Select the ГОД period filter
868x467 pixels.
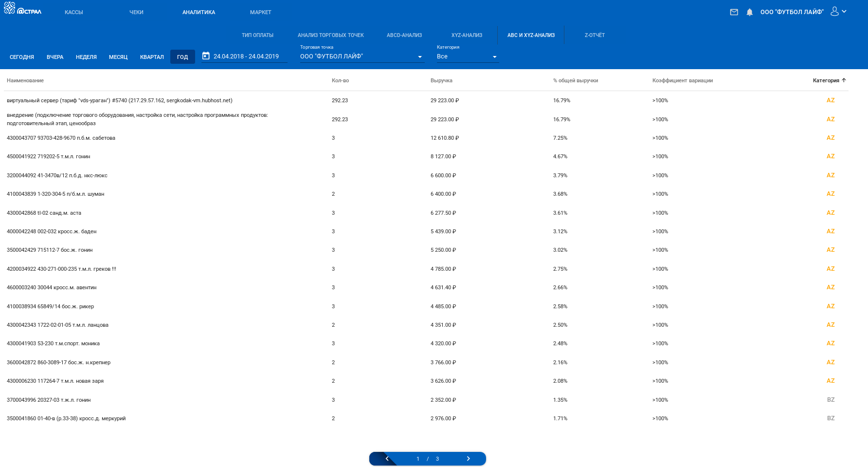coord(182,57)
